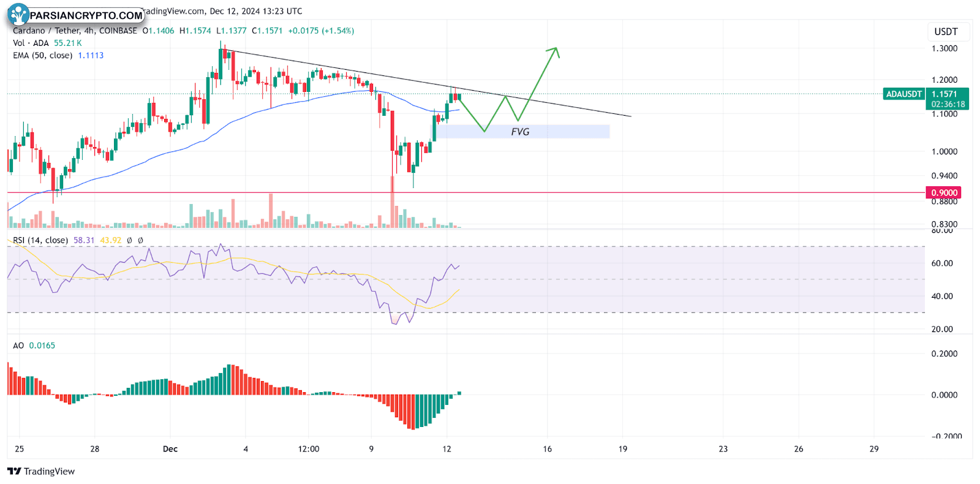Click the 9 date label on time axis
980x484 pixels.
point(371,449)
